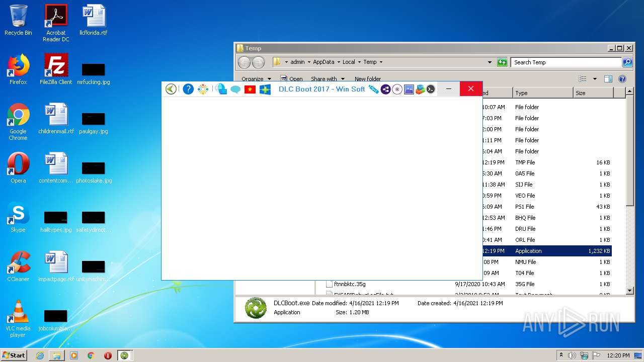
Task: Click the picture image icon in DLC Boot
Action: pyautogui.click(x=409, y=89)
